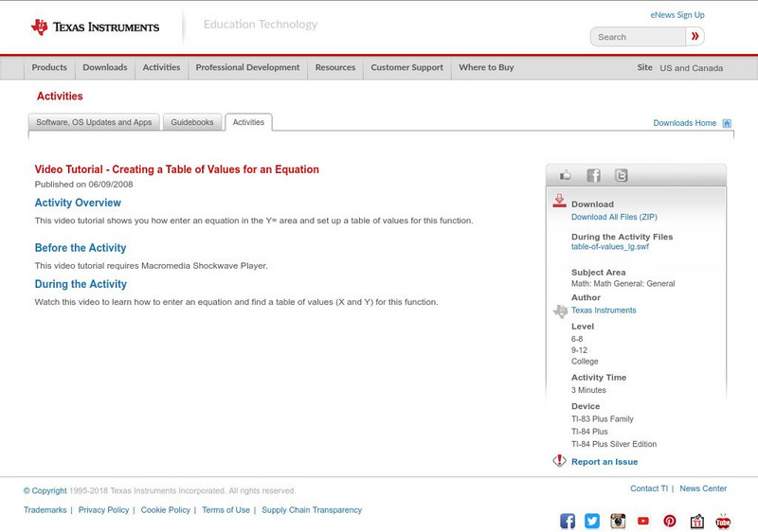This screenshot has width=758, height=532.
Task: Open the Texas Instruments author link
Action: click(604, 310)
